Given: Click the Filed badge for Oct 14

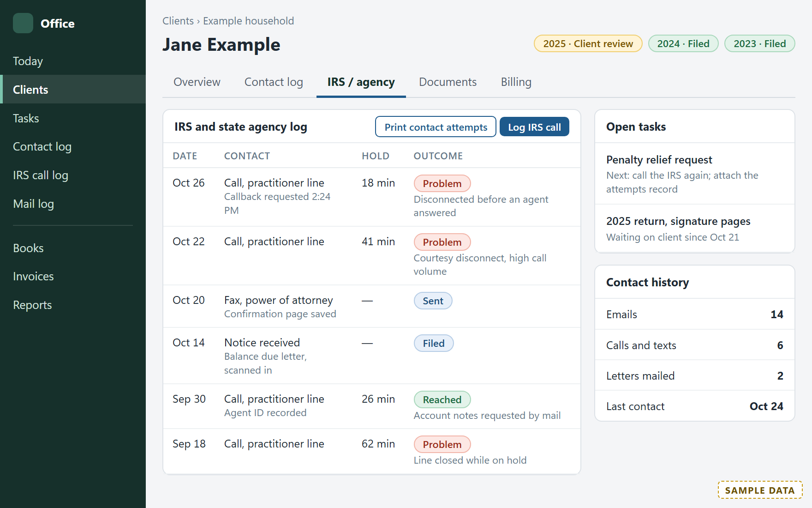Looking at the screenshot, I should 434,343.
